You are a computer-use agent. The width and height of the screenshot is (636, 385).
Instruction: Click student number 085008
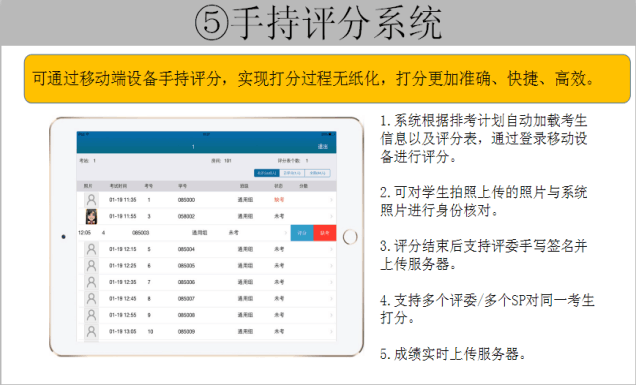tap(186, 315)
